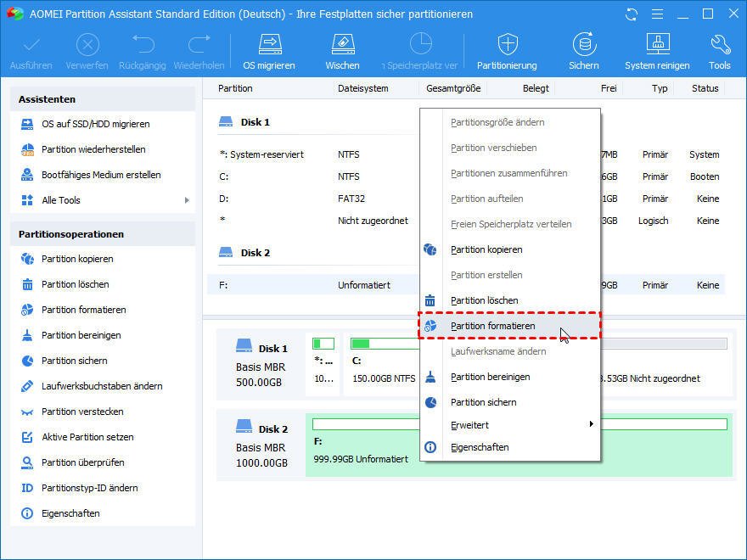This screenshot has height=560, width=747.
Task: Click Partition sichern in the sidebar
Action: point(75,361)
